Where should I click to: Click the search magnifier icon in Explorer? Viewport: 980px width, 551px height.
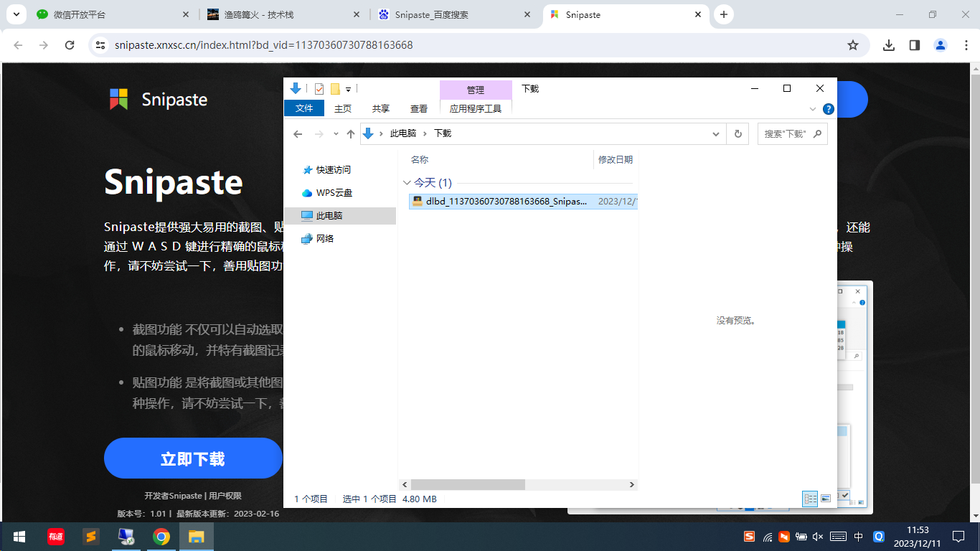tap(816, 133)
